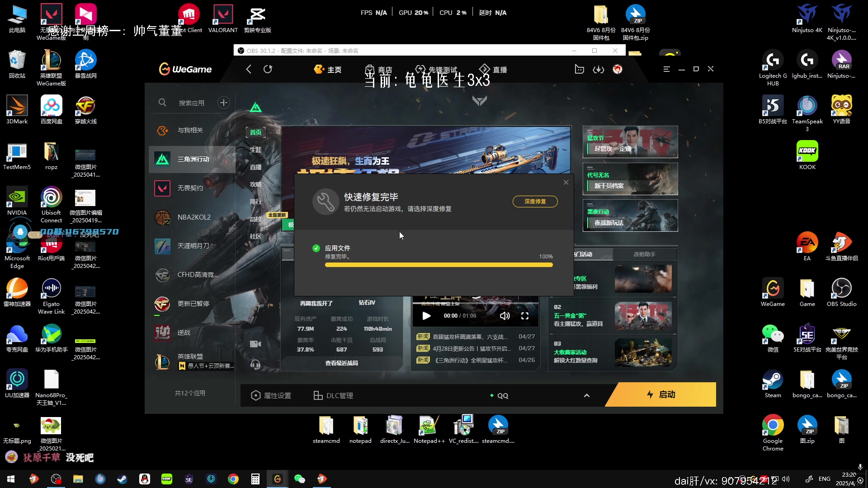Open the 代号无名 promo thumbnail
This screenshot has height=488, width=868.
coord(630,179)
